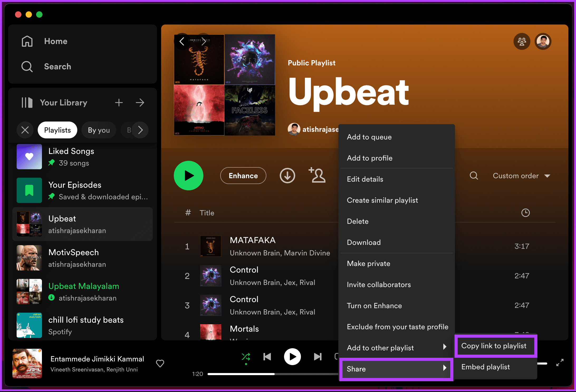Open the Upbeat Malayalam playlist
576x392 pixels.
coord(83,292)
